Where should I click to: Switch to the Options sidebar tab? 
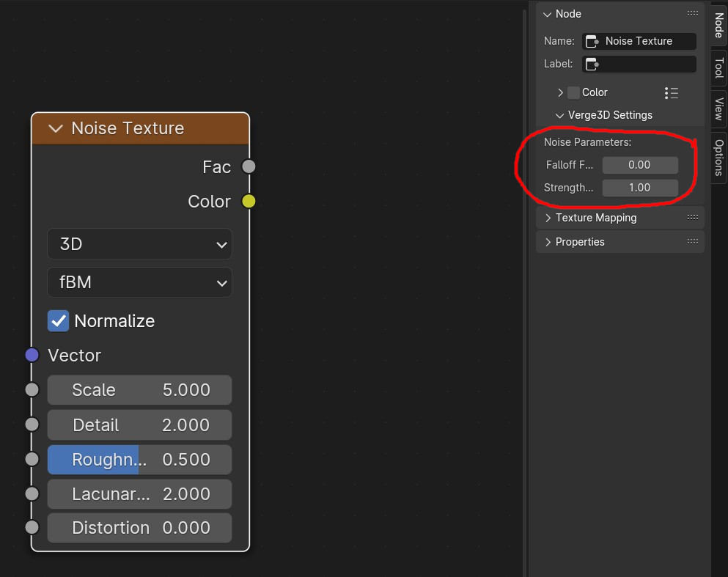click(718, 158)
